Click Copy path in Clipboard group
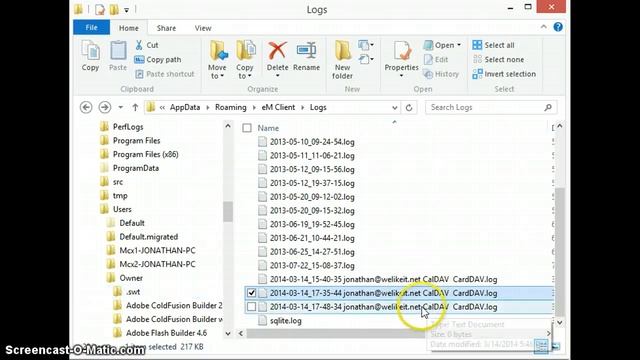 [158, 60]
